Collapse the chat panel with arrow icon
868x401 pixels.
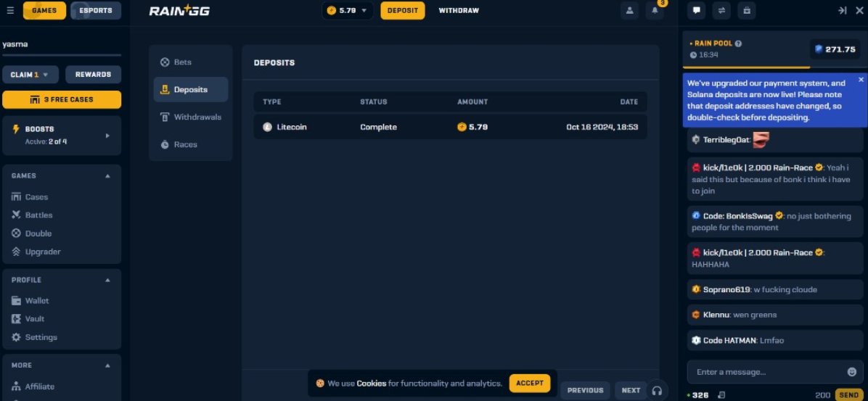pyautogui.click(x=842, y=10)
